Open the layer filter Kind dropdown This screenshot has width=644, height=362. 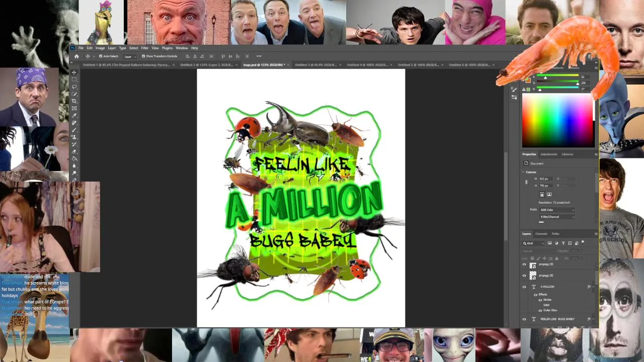point(534,243)
